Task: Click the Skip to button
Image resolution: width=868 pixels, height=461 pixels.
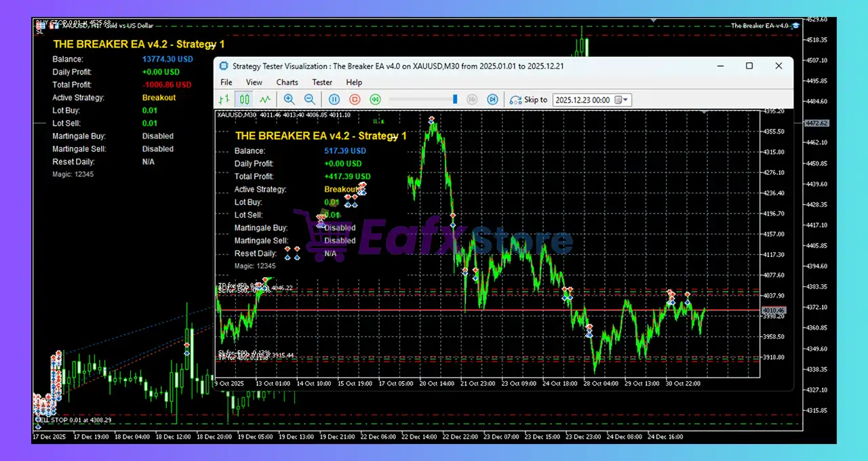Action: coord(528,100)
